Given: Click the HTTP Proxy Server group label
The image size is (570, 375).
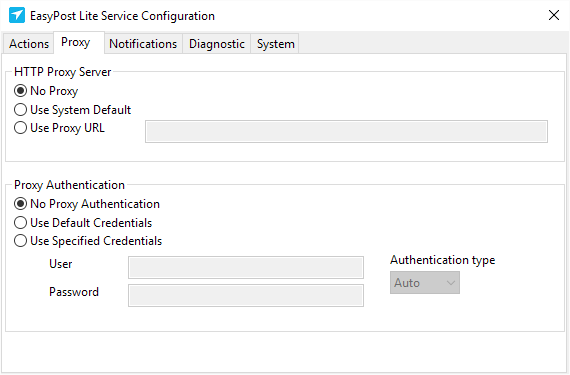Looking at the screenshot, I should 63,72.
